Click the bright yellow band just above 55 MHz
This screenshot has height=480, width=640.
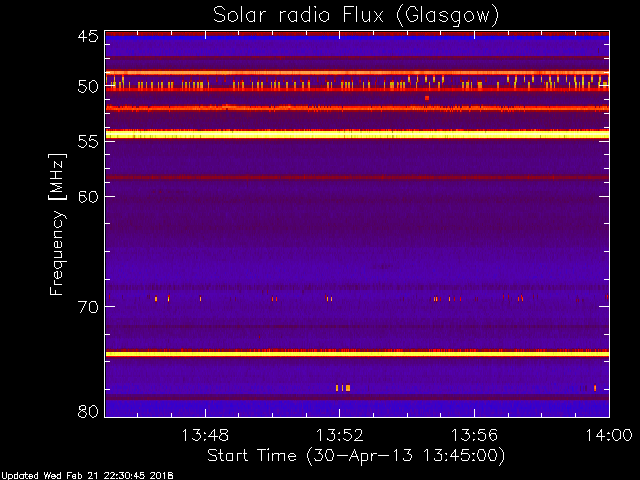357,134
